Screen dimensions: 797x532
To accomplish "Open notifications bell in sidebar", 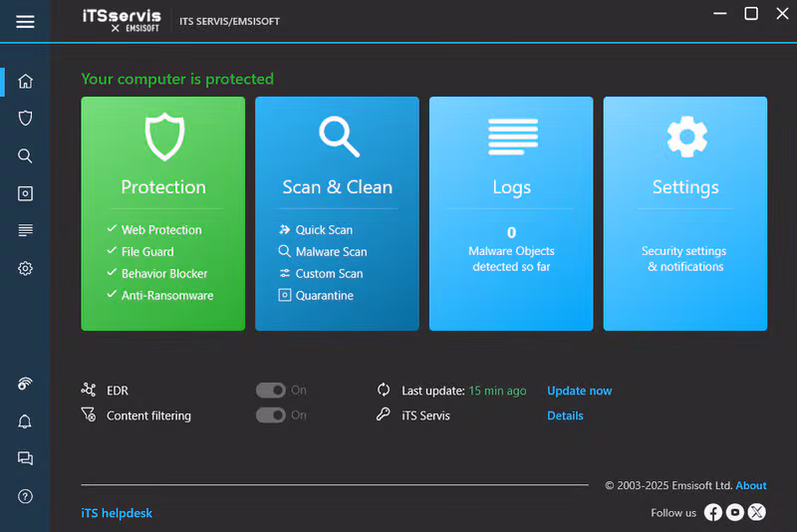I will point(25,421).
